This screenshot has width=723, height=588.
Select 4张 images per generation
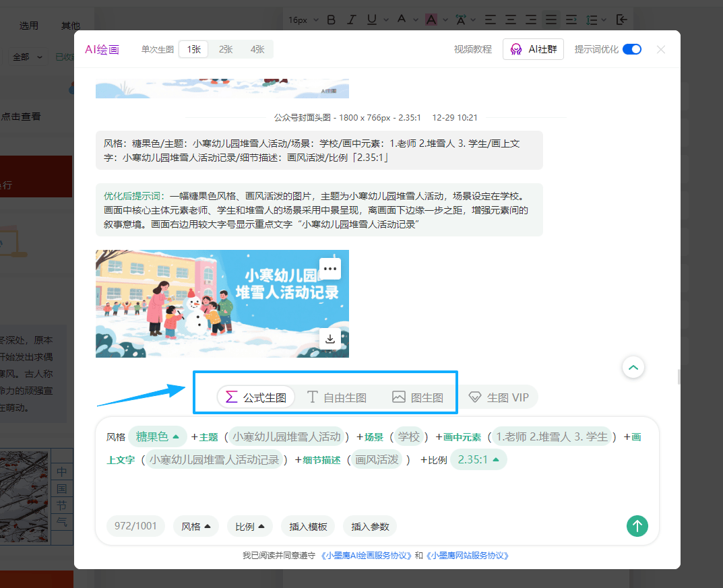257,49
